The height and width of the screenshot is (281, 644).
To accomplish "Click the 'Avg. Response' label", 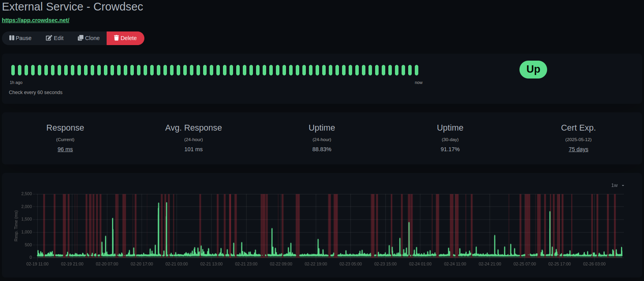I will tap(193, 128).
